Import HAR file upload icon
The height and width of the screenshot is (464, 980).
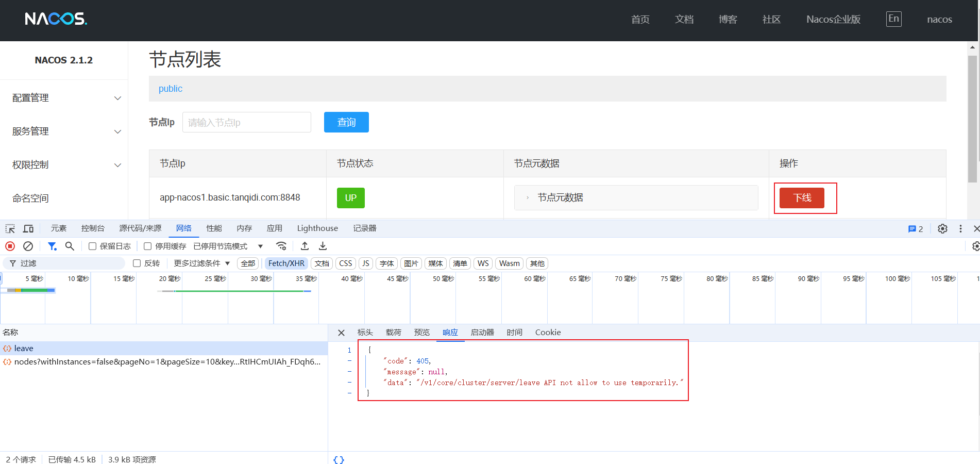pyautogui.click(x=305, y=246)
